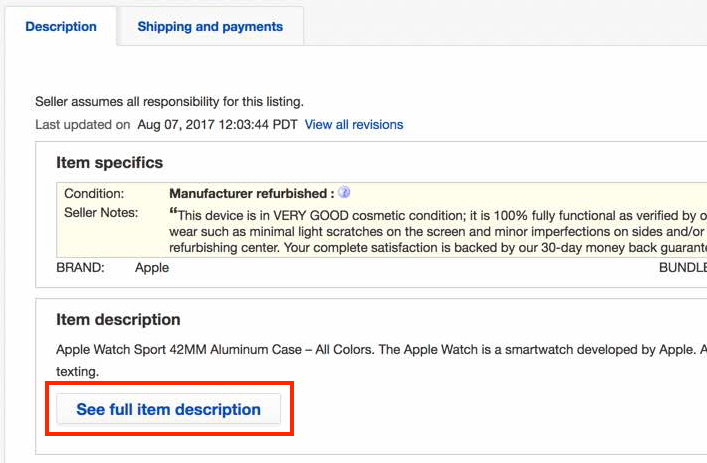707x463 pixels.
Task: Click the BRAND label in item specifics
Action: (81, 268)
